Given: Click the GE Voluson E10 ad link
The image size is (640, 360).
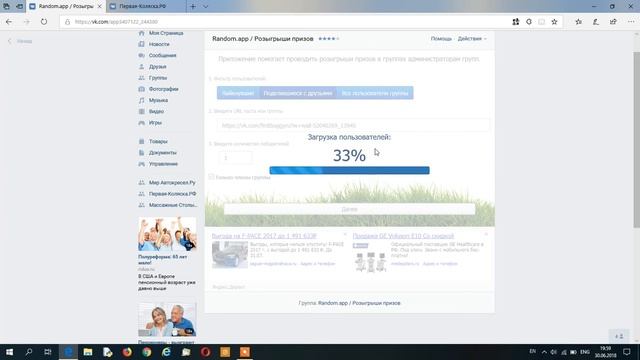Looking at the screenshot, I should [403, 236].
